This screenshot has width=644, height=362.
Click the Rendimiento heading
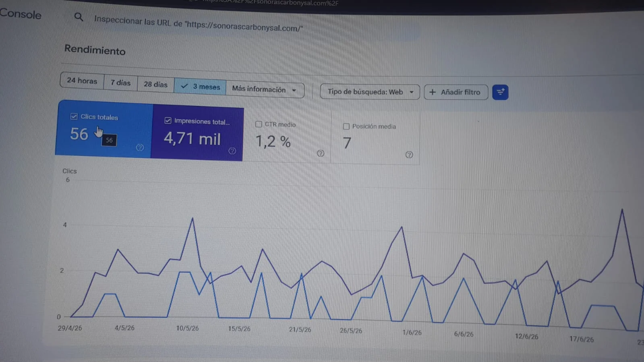coord(95,50)
